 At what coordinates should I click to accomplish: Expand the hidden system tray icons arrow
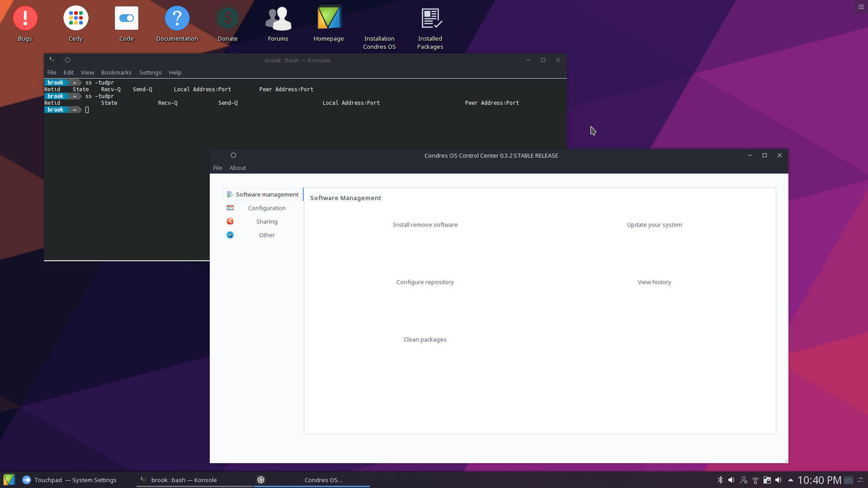[x=790, y=480]
